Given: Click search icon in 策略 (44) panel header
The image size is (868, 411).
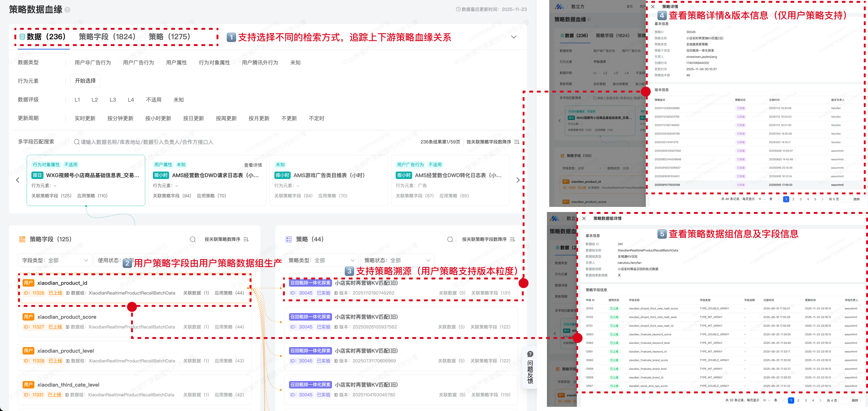Looking at the screenshot, I should click(450, 239).
